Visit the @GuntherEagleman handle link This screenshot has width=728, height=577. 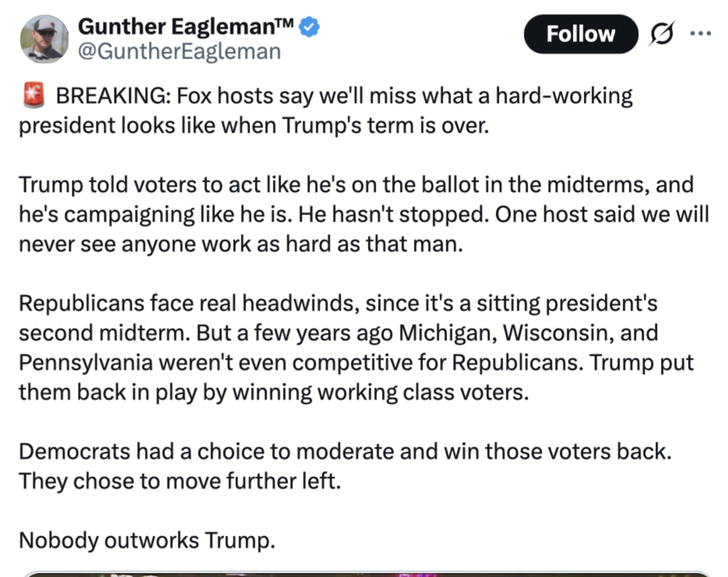(179, 51)
